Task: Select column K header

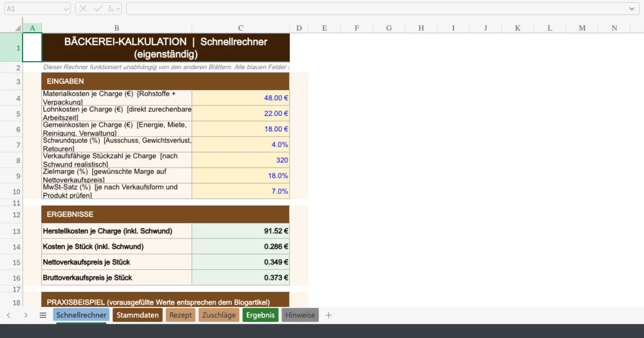Action: [518, 28]
